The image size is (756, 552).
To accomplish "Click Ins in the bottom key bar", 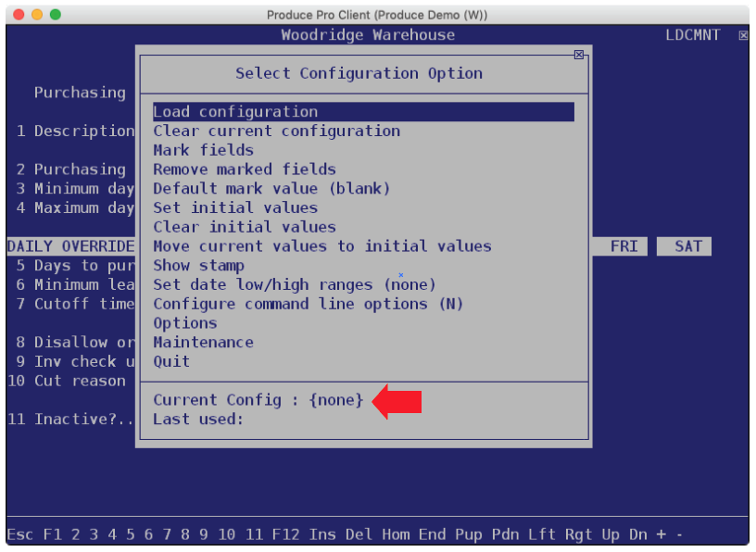I will 322,534.
